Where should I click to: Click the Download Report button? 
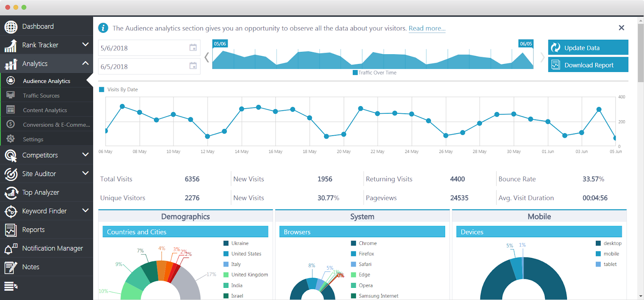pyautogui.click(x=588, y=65)
